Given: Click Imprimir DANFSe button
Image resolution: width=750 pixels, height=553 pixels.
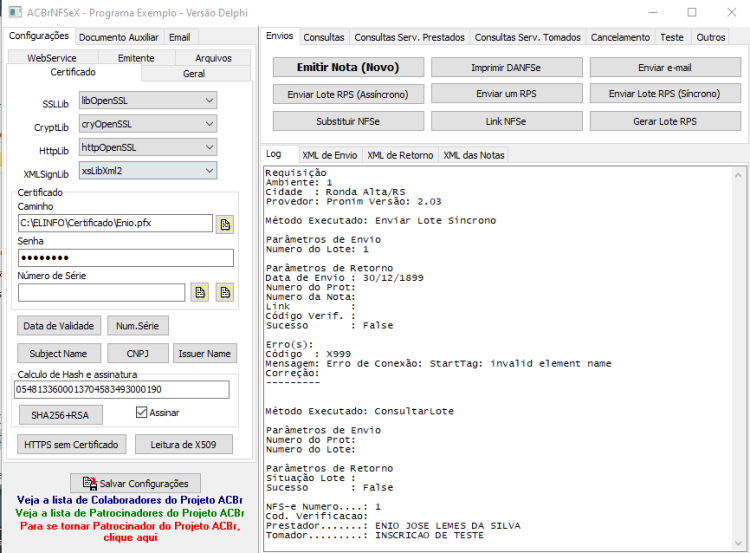Looking at the screenshot, I should 506,67.
